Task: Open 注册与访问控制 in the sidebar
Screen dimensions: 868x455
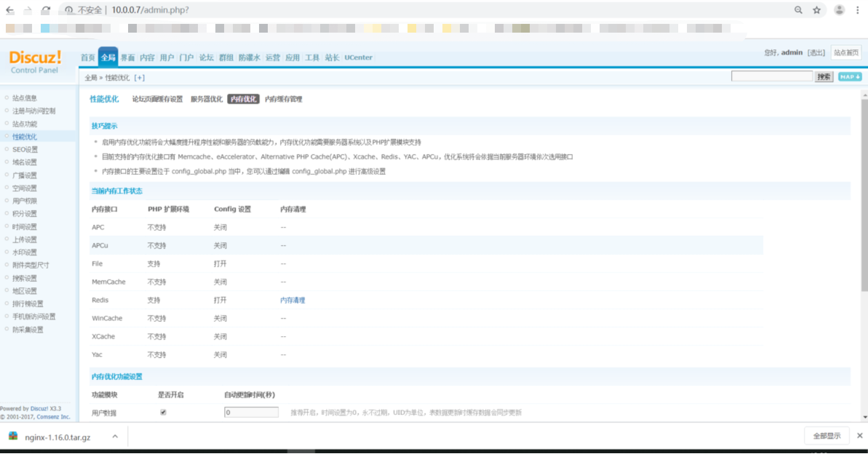Action: click(x=34, y=111)
